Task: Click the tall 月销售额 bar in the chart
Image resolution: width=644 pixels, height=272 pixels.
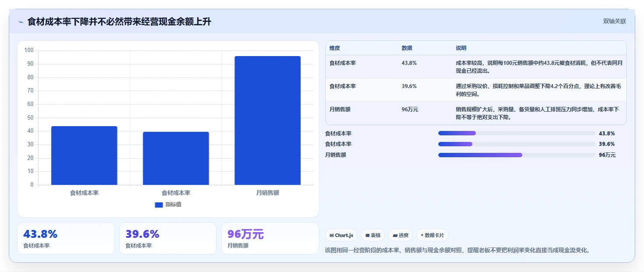Action: tap(267, 120)
